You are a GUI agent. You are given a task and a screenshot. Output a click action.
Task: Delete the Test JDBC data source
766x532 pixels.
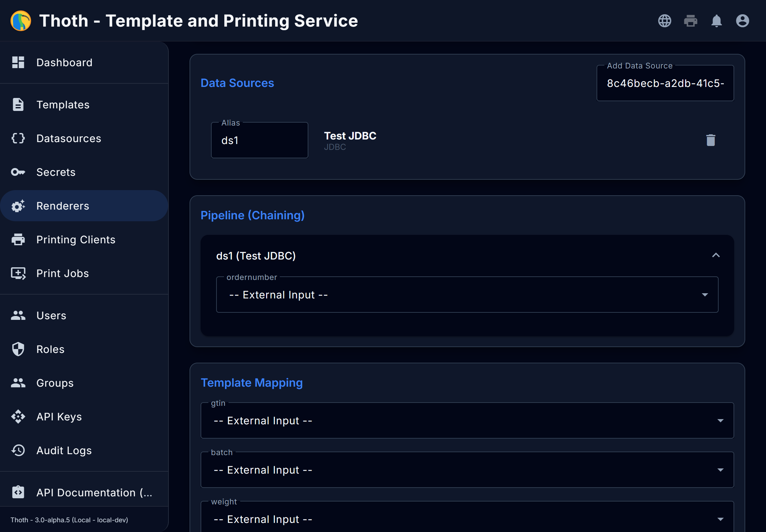click(710, 140)
